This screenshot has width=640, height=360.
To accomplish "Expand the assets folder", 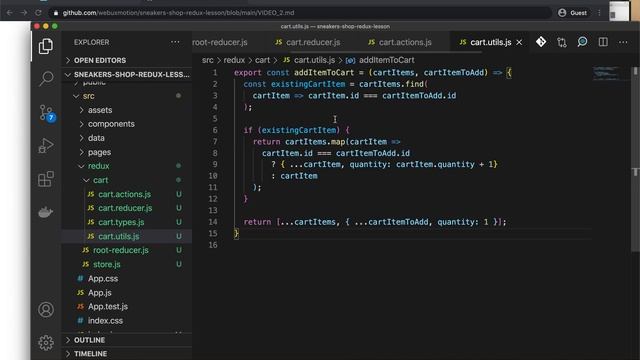I will click(127, 110).
